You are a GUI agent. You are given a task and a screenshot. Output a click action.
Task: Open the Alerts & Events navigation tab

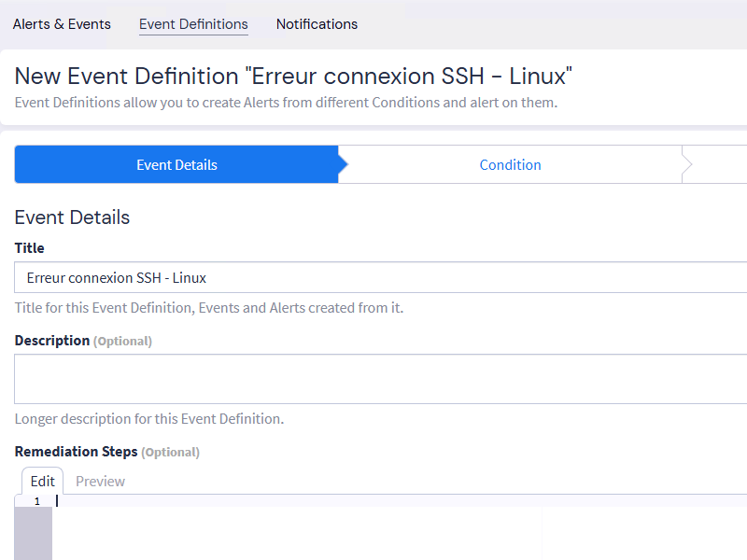[62, 24]
